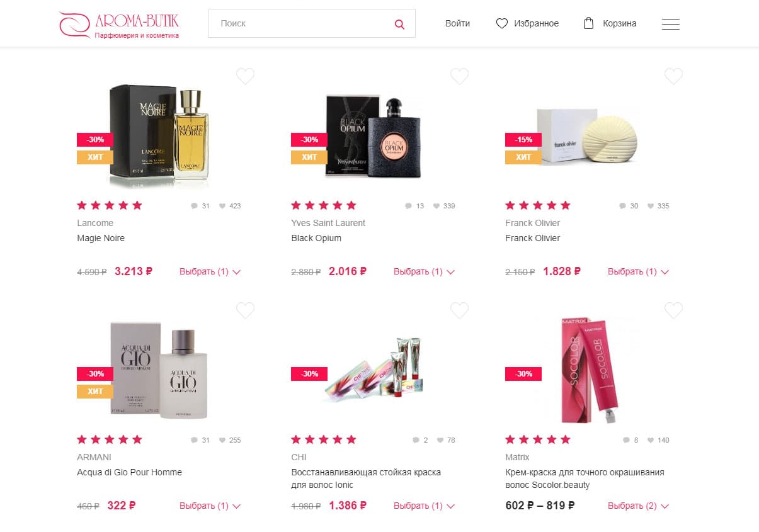Expand Выбрать (2) for Matrix Socolor

pyautogui.click(x=638, y=506)
